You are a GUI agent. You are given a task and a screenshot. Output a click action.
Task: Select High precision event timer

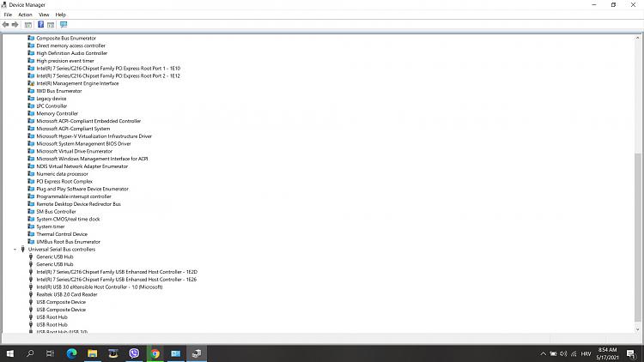pos(65,61)
